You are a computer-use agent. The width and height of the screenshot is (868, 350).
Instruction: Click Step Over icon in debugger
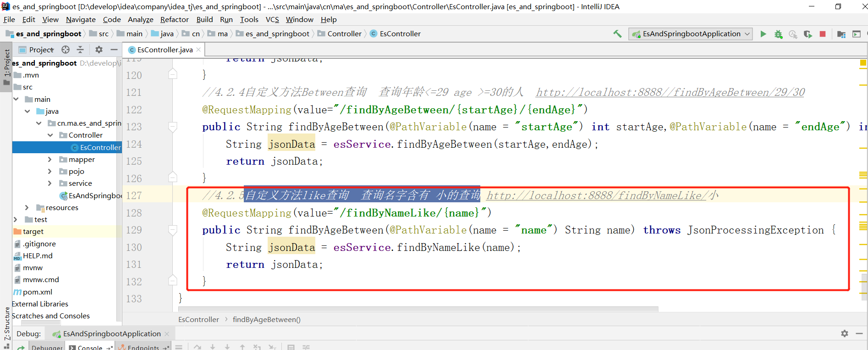(x=198, y=347)
